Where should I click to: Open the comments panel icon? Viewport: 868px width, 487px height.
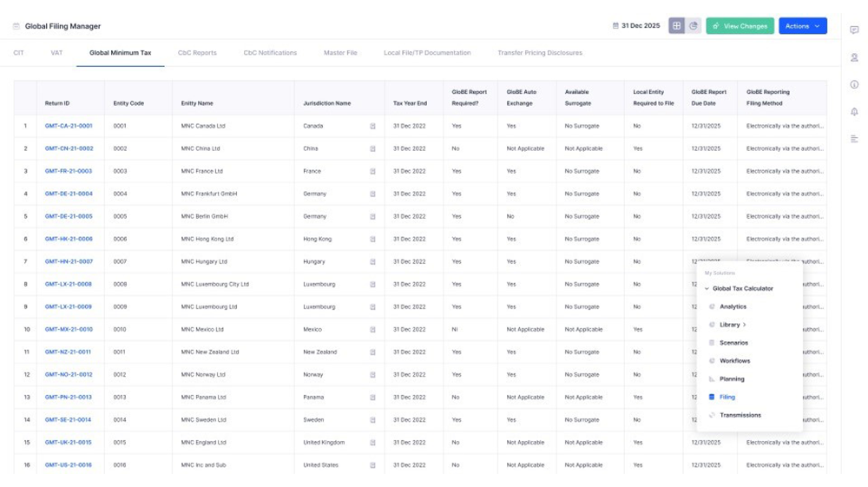point(854,30)
